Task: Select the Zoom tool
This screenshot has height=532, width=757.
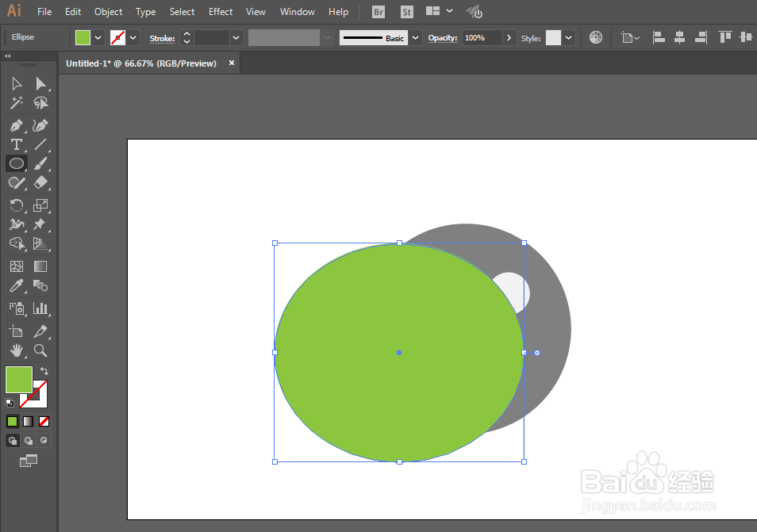Action: (40, 350)
